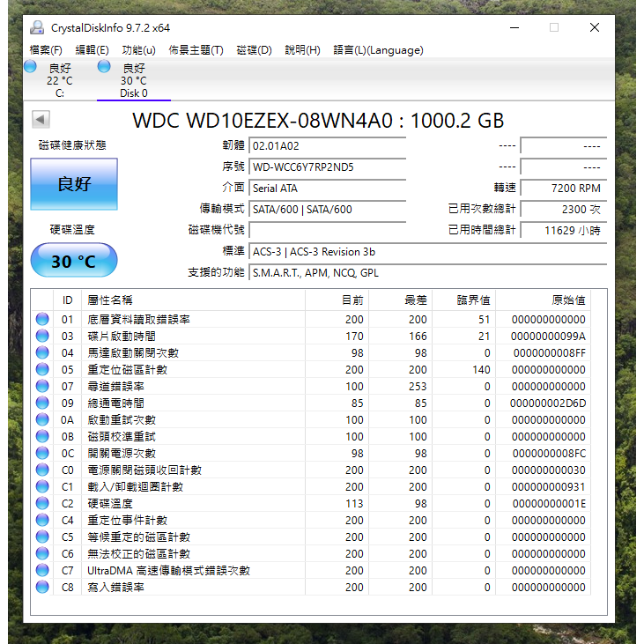The height and width of the screenshot is (644, 644).
Task: Open the 功能(u) menu
Action: (138, 50)
